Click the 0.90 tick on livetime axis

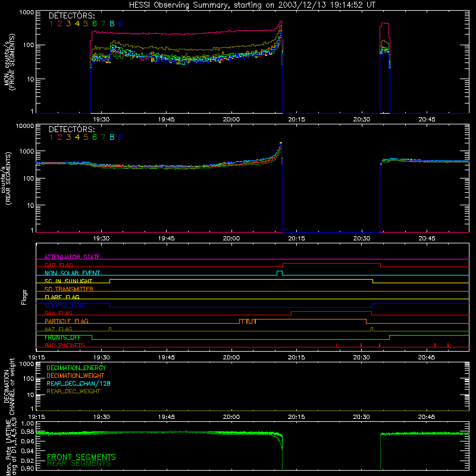tap(27, 468)
